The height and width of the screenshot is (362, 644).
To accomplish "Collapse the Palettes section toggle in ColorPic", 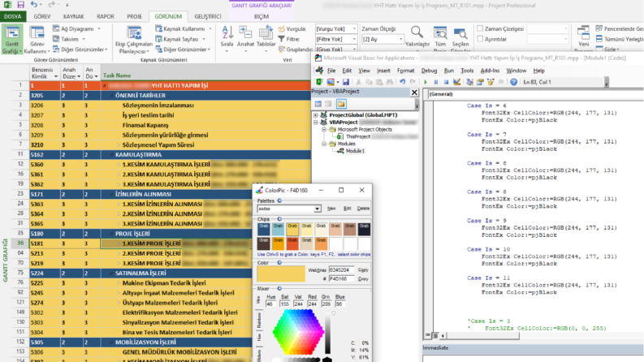I will click(x=279, y=200).
